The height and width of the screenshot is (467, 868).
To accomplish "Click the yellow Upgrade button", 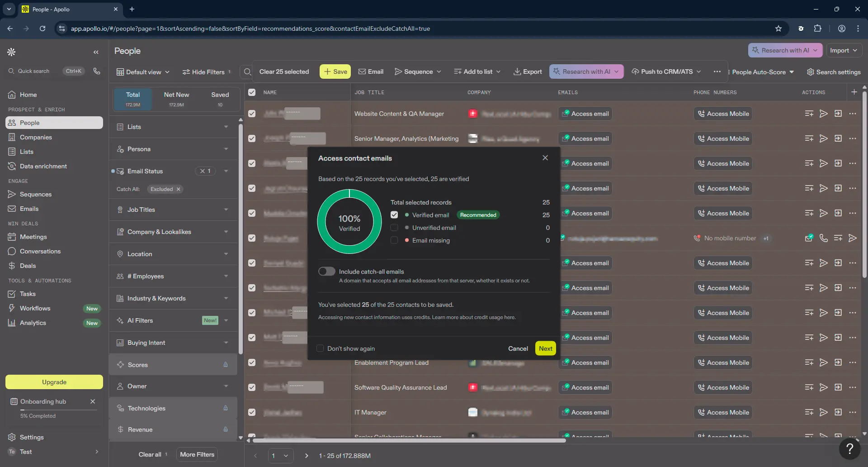I will [54, 382].
